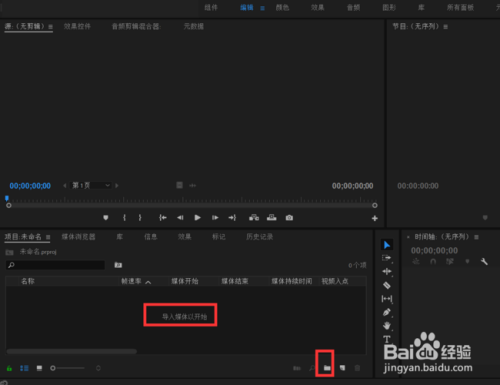Switch Project panel to Icon view
Screen dimensions: 500x385
(x=39, y=368)
